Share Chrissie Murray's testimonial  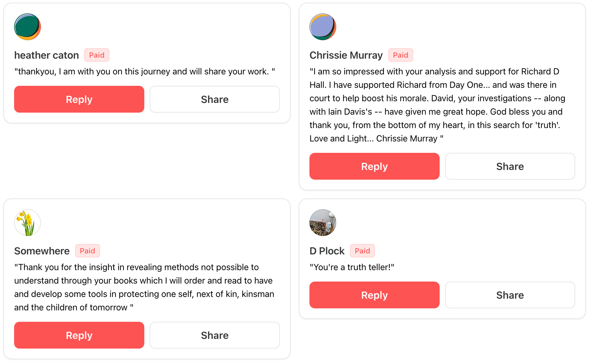(x=510, y=166)
